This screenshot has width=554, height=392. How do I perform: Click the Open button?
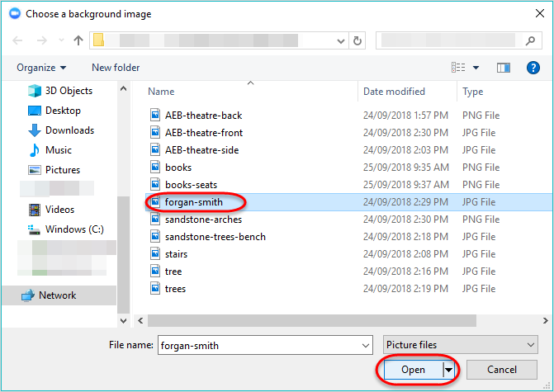coord(413,370)
